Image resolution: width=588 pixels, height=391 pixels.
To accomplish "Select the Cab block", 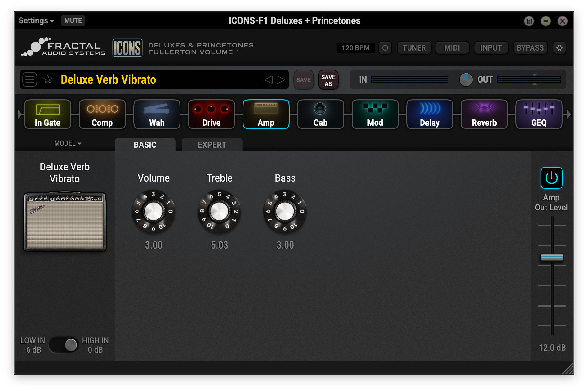I will (x=320, y=114).
